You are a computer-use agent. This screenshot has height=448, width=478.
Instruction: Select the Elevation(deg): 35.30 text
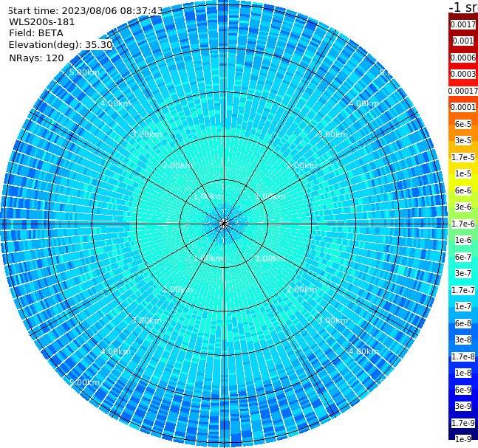tap(61, 45)
